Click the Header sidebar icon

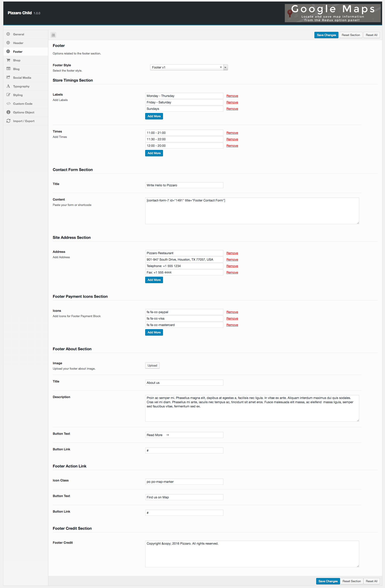[8, 43]
